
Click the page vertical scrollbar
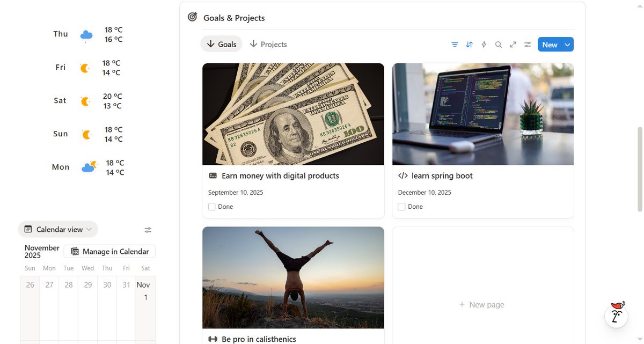(639, 169)
